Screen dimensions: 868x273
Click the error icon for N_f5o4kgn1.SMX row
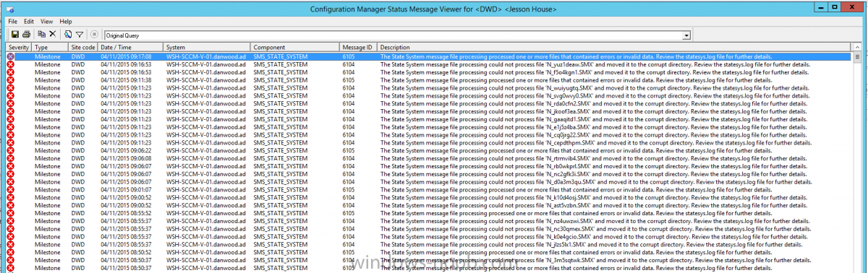pos(11,72)
